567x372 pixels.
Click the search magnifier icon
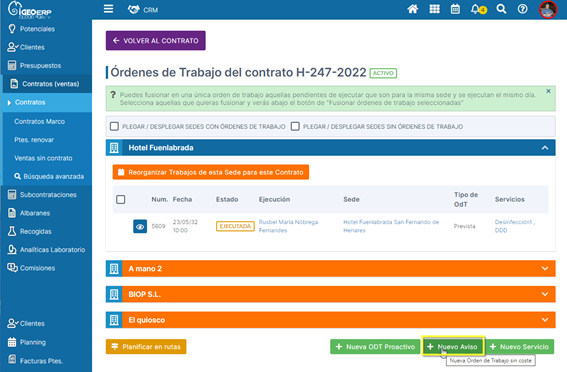(501, 9)
